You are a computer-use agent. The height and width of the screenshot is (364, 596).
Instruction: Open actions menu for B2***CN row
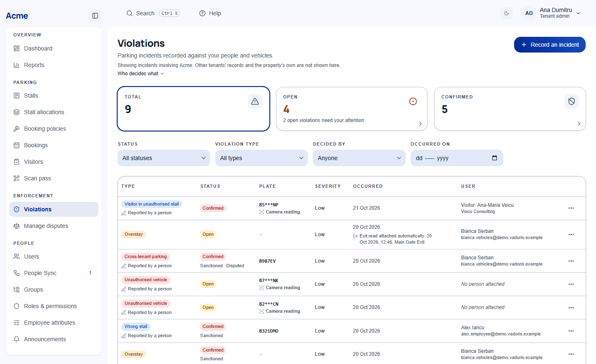pyautogui.click(x=571, y=308)
